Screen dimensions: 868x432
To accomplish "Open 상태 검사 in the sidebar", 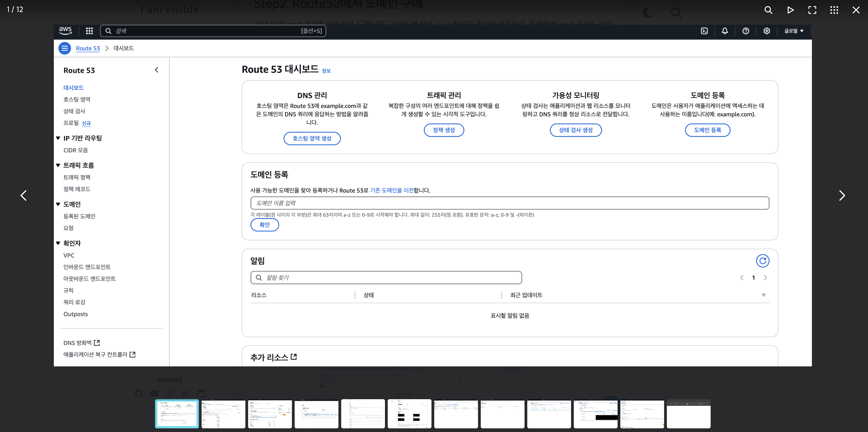I will (75, 111).
